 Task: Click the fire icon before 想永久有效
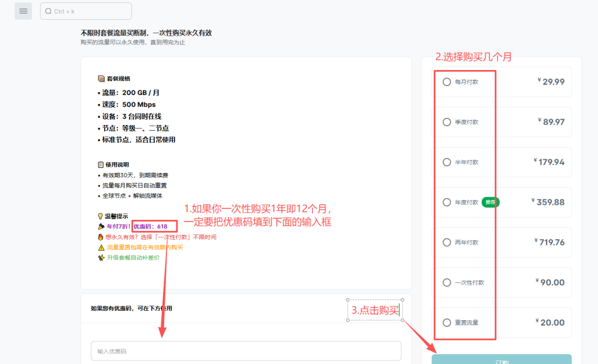coord(101,237)
